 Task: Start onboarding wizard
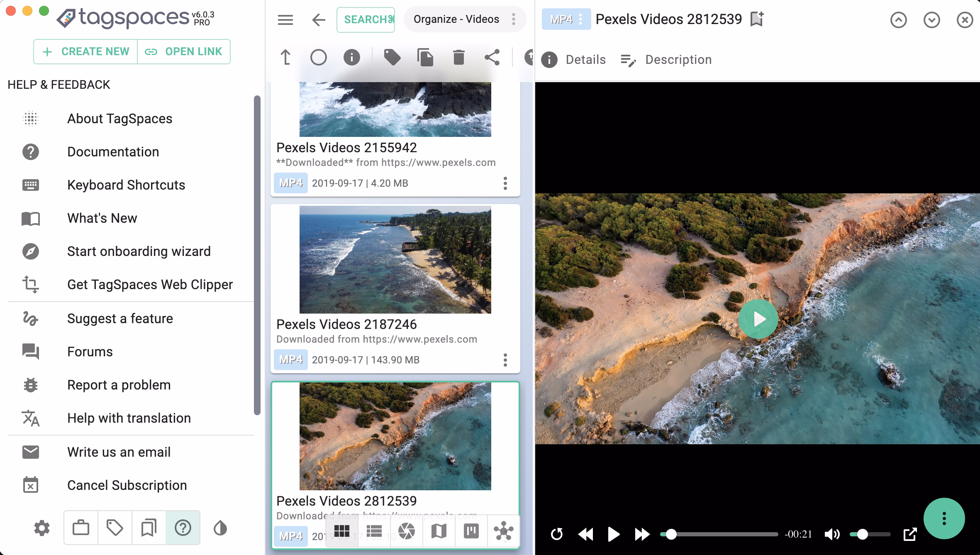131,251
